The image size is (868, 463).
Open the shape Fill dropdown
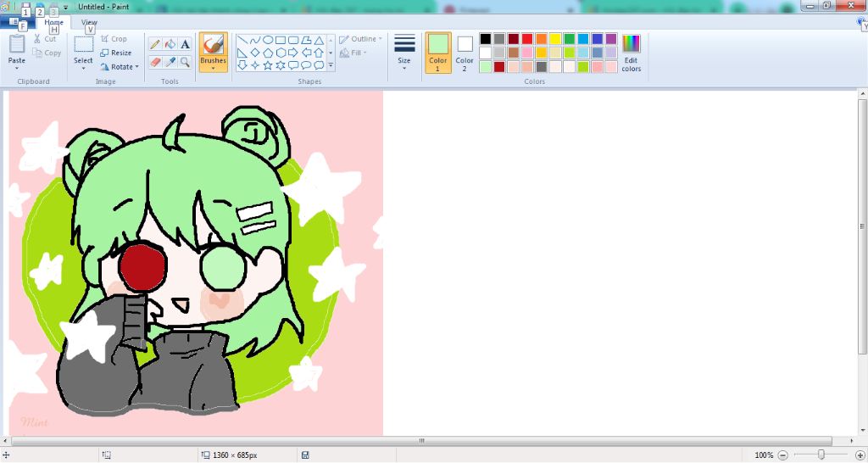coord(353,53)
